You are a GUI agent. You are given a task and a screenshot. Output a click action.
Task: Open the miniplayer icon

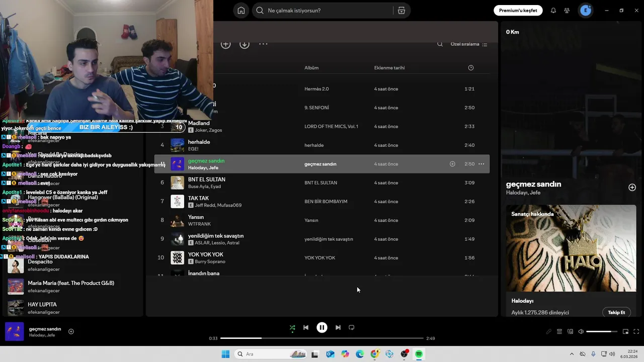point(625,331)
